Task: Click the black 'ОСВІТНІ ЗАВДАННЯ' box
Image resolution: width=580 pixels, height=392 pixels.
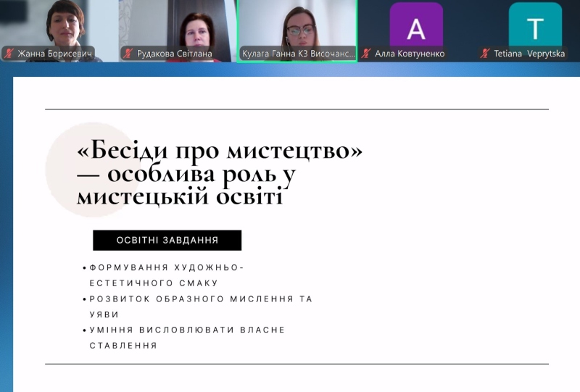Action: pyautogui.click(x=167, y=241)
